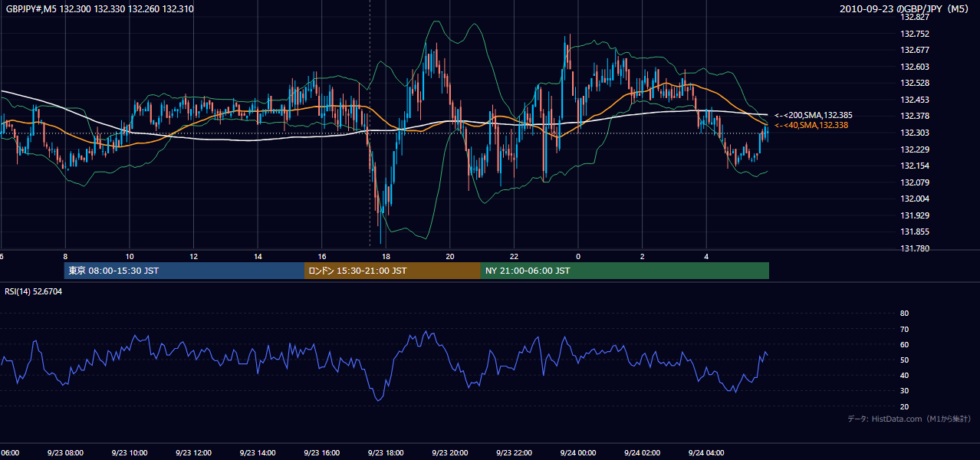Click price level 132.229 on the axis
The width and height of the screenshot is (980, 460).
[x=914, y=149]
